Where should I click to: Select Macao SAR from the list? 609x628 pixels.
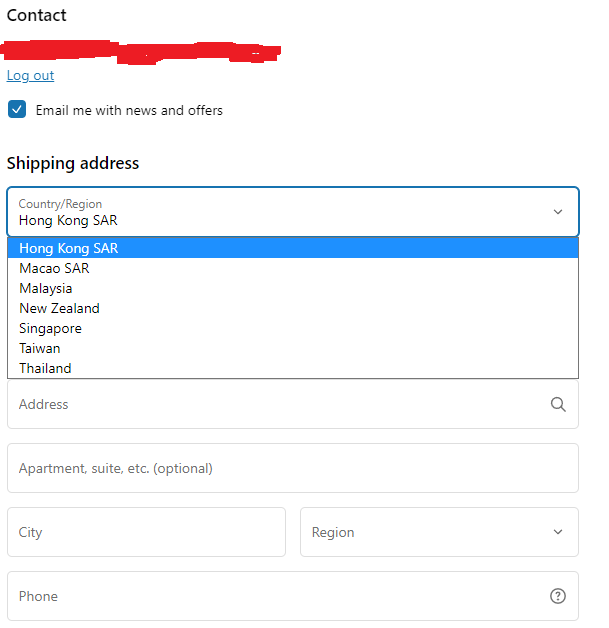(x=293, y=268)
